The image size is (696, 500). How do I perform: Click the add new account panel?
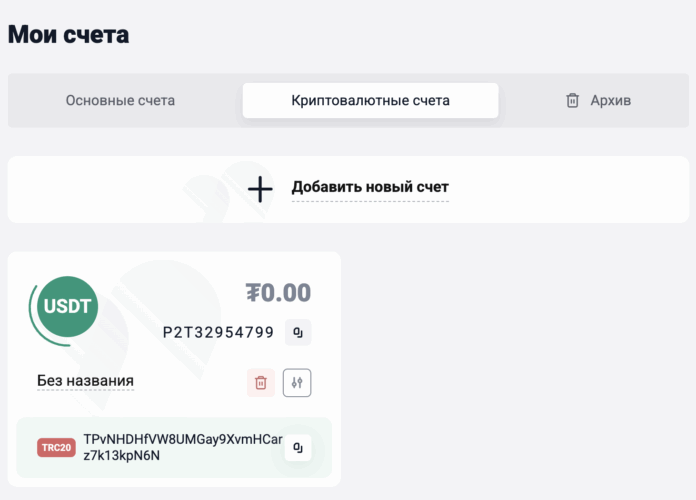point(348,190)
